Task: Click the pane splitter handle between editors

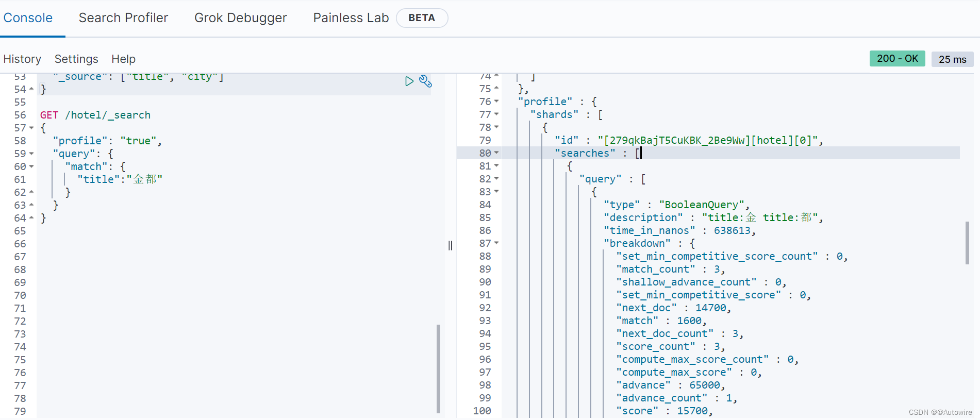Action: coord(450,245)
